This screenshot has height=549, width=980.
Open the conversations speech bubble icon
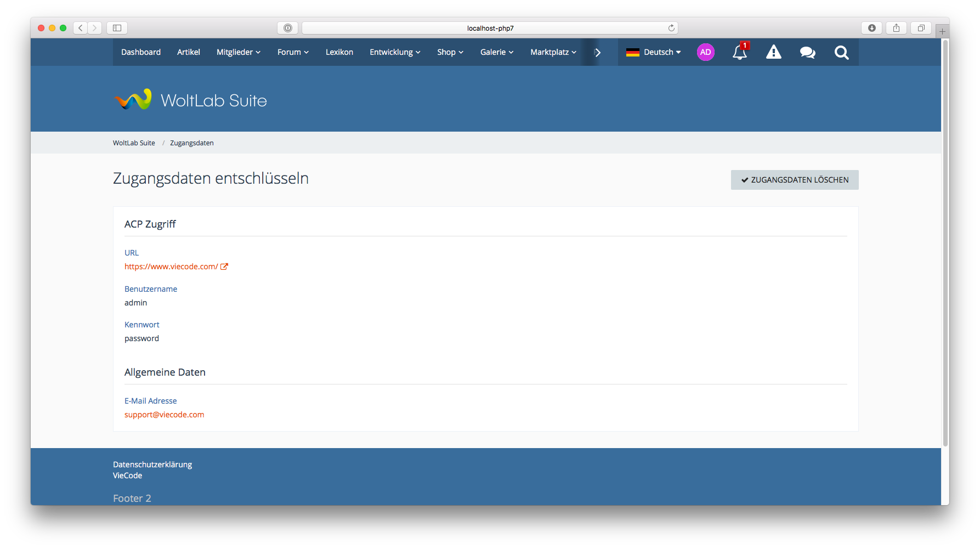[x=807, y=53]
